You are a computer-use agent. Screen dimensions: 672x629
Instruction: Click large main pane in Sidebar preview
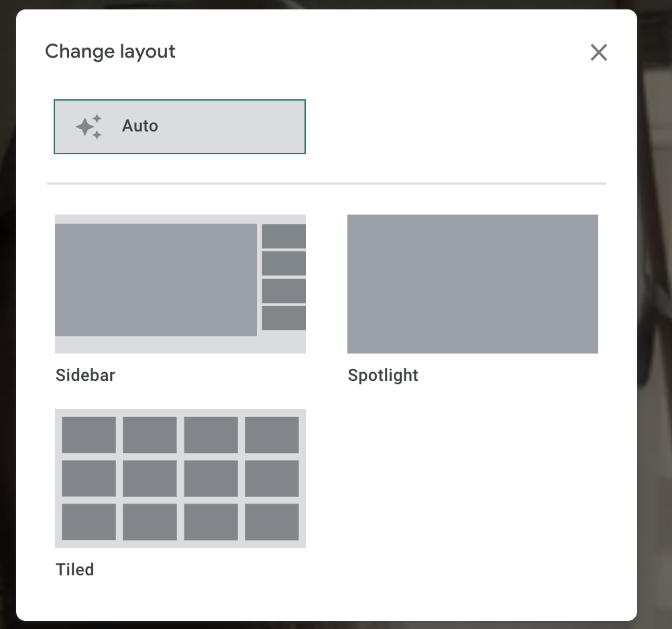pos(156,280)
